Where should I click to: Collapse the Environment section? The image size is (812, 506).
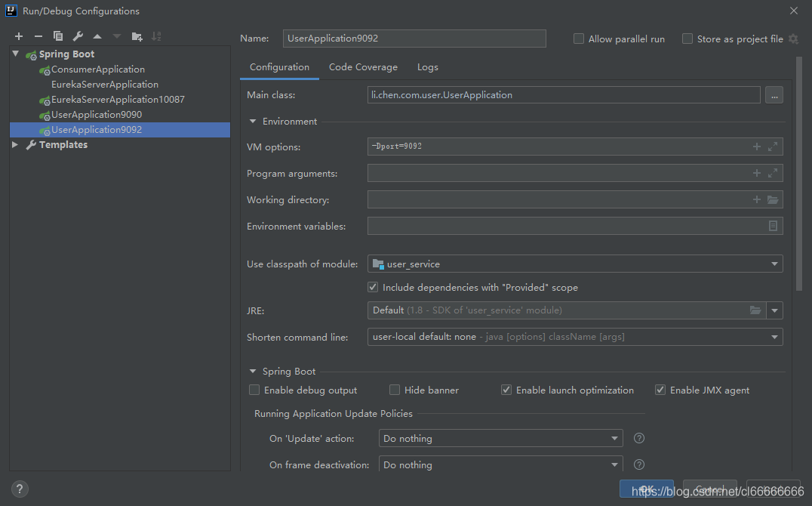tap(253, 122)
